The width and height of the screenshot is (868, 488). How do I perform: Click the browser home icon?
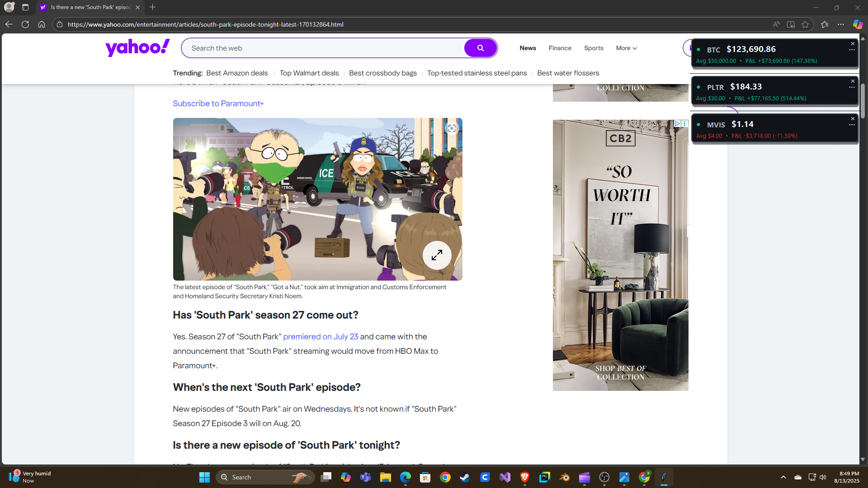coord(42,24)
